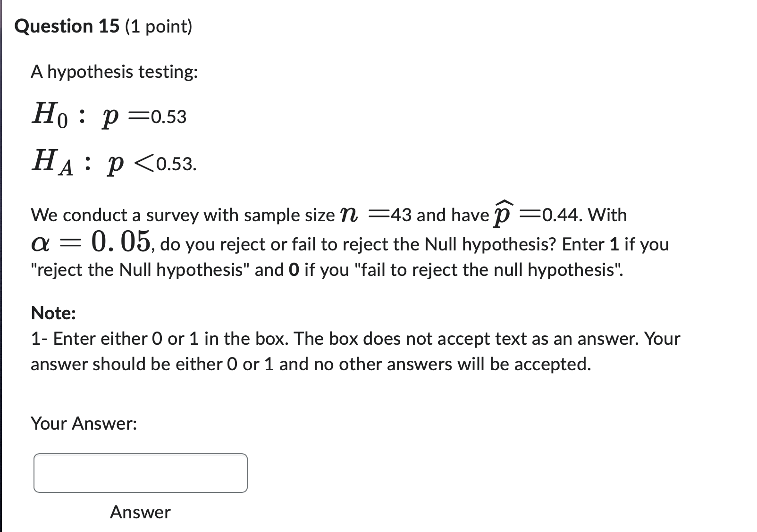Click the Question 15 heading
The width and height of the screenshot is (757, 532).
(x=67, y=26)
